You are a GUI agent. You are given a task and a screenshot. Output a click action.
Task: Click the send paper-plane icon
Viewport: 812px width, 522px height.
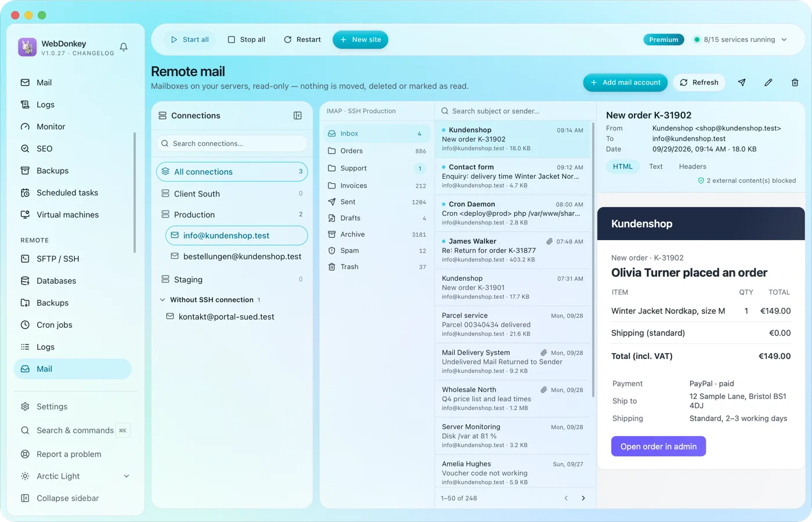coord(741,82)
